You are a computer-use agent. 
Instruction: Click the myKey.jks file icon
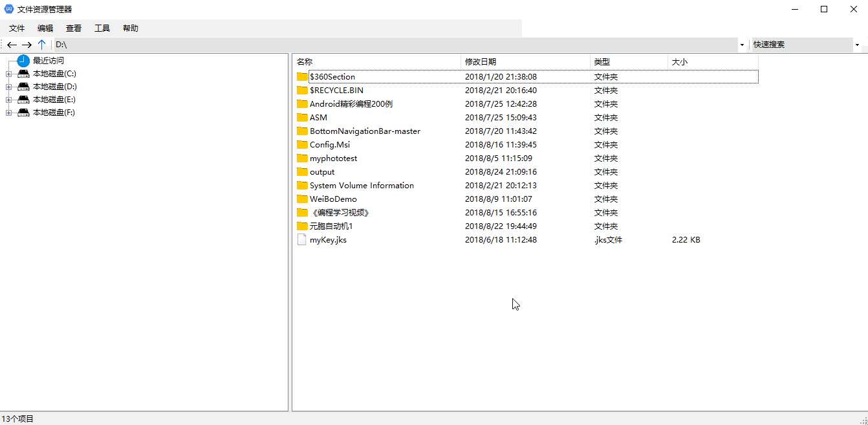301,240
